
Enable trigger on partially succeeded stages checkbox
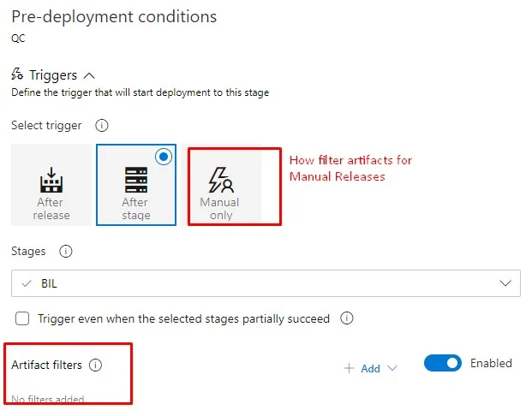[22, 318]
